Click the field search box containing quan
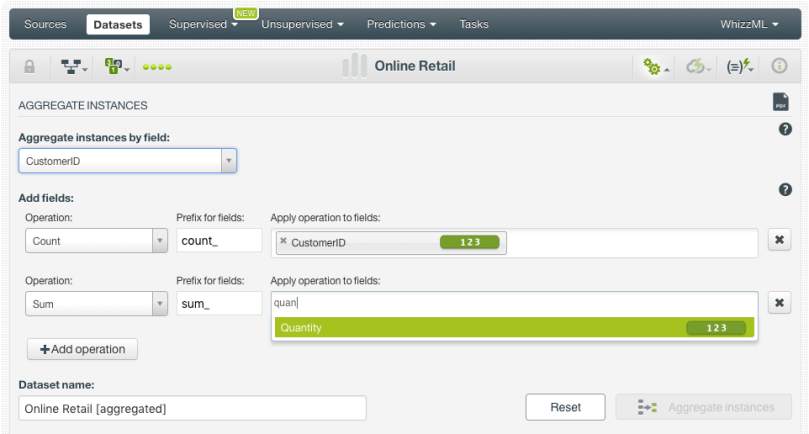The height and width of the screenshot is (434, 809). coord(514,303)
